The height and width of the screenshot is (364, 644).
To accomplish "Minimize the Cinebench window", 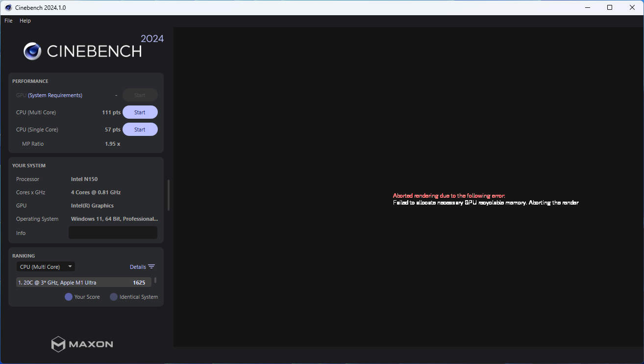I will tap(588, 7).
